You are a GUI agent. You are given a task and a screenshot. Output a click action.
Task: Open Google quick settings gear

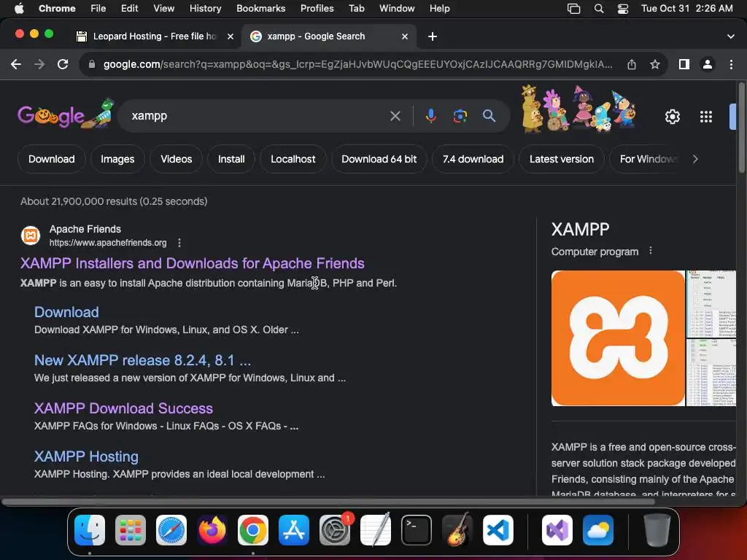(672, 117)
